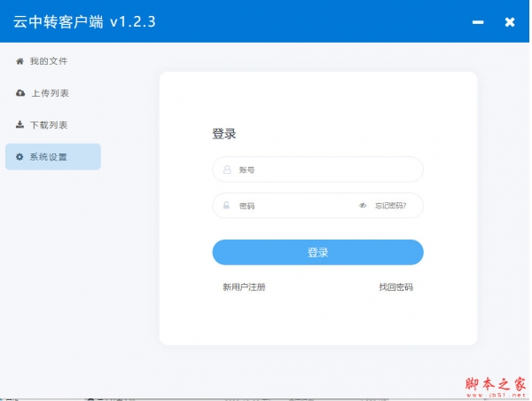Click the 登录 heading text

point(224,134)
